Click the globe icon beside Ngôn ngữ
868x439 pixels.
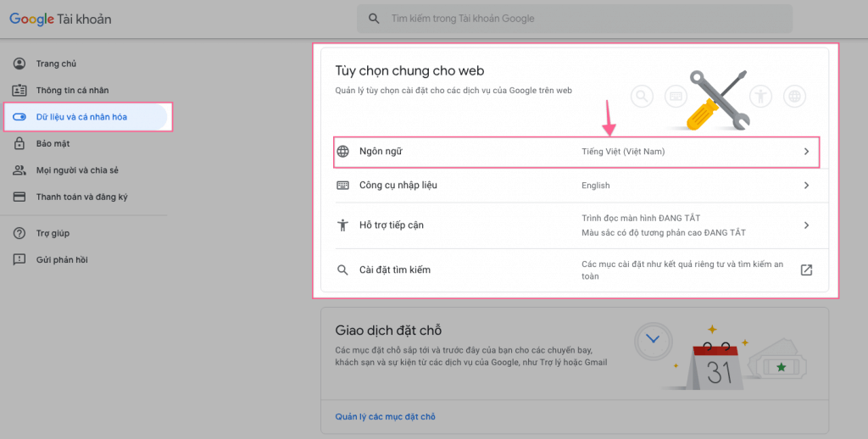click(x=342, y=152)
